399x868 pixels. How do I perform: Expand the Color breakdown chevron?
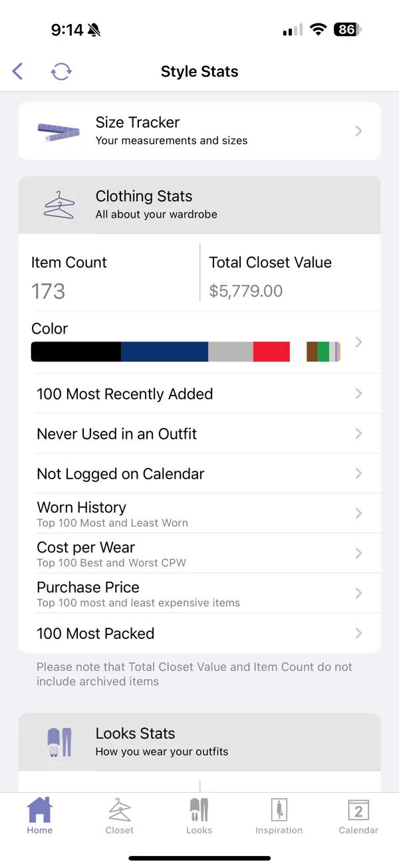(358, 341)
